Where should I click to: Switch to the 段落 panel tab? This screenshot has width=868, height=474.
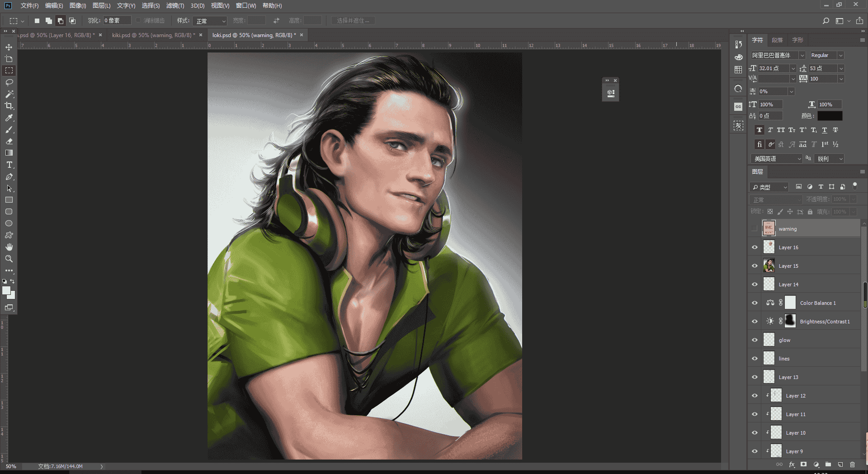coord(777,40)
